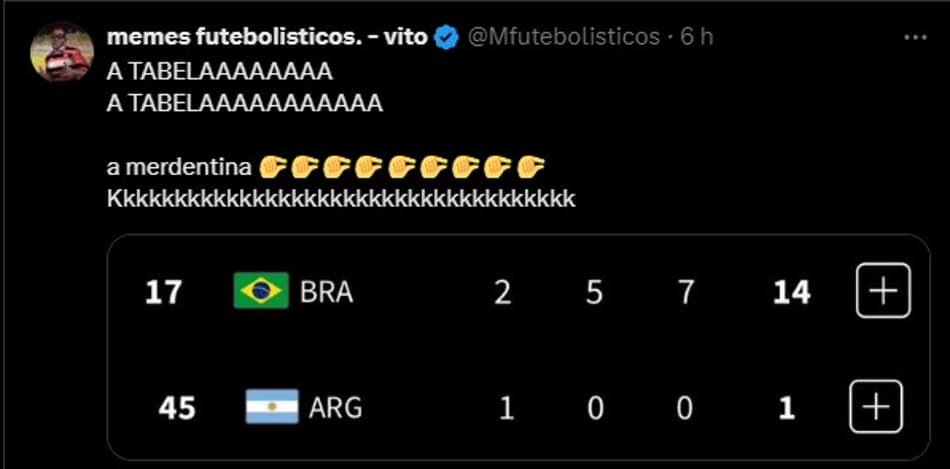This screenshot has width=950, height=469.
Task: Expand the ARG row plus button
Action: pos(876,407)
